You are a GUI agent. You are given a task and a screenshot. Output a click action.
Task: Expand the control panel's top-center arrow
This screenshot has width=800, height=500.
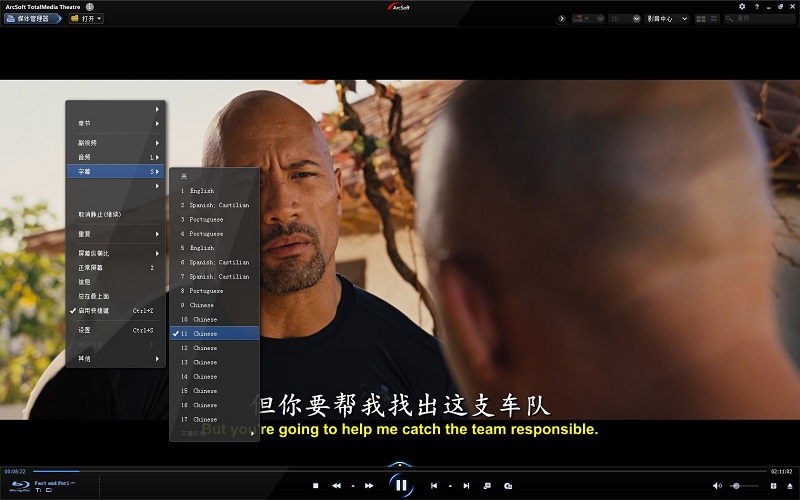tap(400, 464)
